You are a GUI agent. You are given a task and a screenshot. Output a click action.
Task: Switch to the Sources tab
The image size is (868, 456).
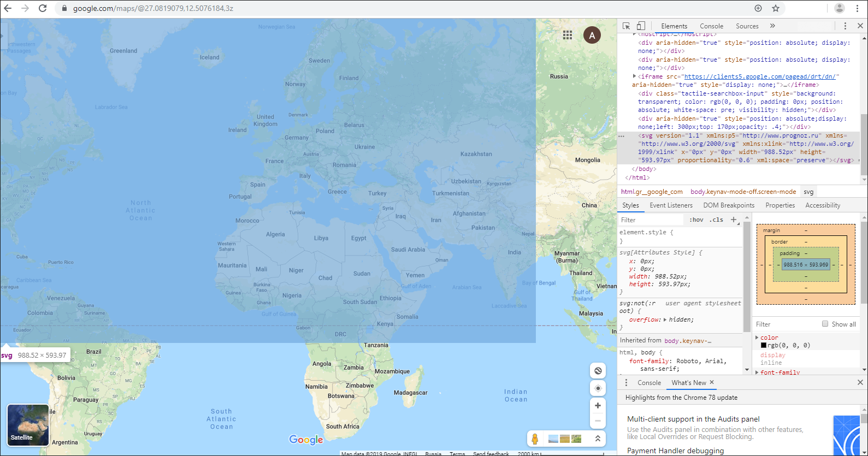747,26
